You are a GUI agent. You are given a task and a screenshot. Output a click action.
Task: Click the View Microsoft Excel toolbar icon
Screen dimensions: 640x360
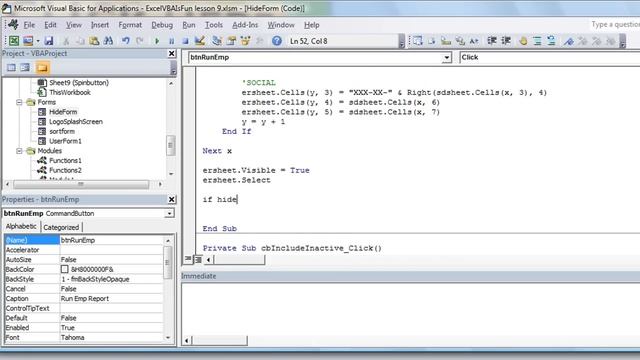click(x=14, y=41)
